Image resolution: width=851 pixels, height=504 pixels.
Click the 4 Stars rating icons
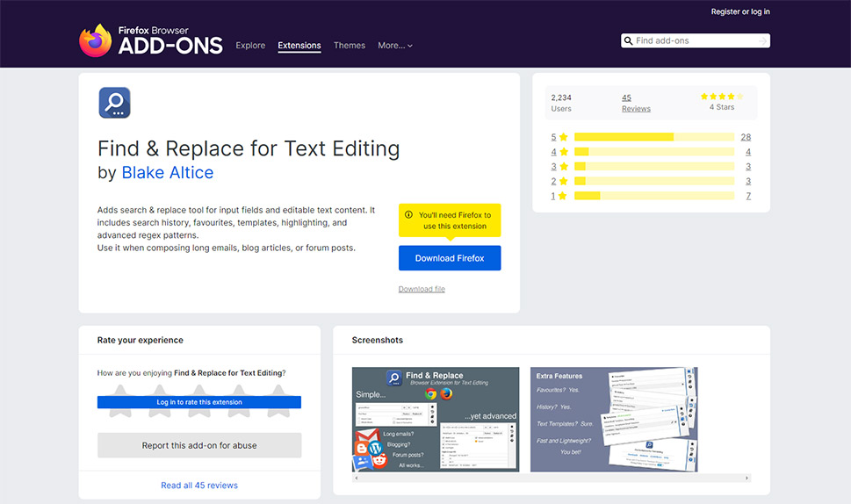click(722, 97)
